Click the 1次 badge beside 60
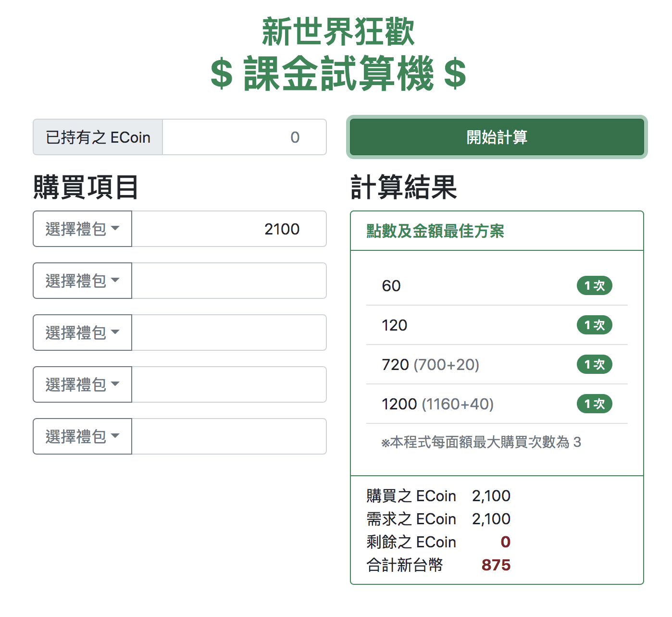This screenshot has height=617, width=672. (x=595, y=285)
